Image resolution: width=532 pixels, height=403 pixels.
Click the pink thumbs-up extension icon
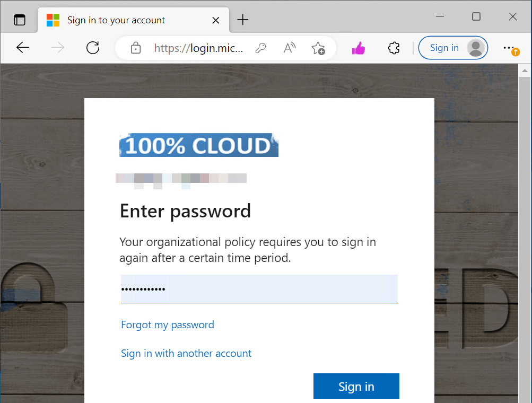[x=359, y=48]
